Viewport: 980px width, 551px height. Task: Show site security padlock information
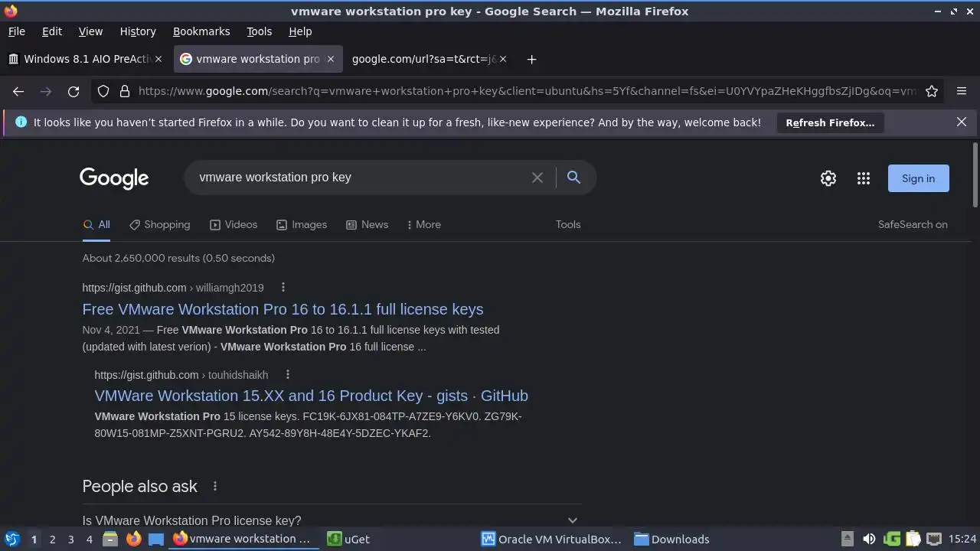pyautogui.click(x=125, y=91)
